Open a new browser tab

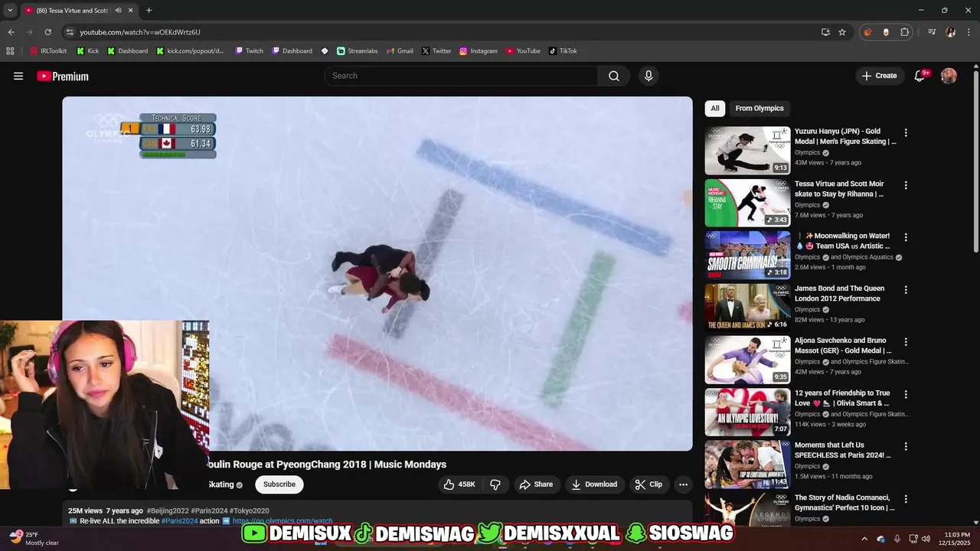click(149, 11)
